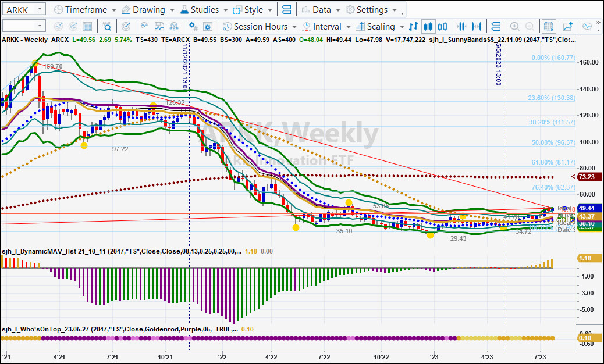
Task: Click the Fibonacci label 38.20% (111.57)
Action: (x=552, y=122)
